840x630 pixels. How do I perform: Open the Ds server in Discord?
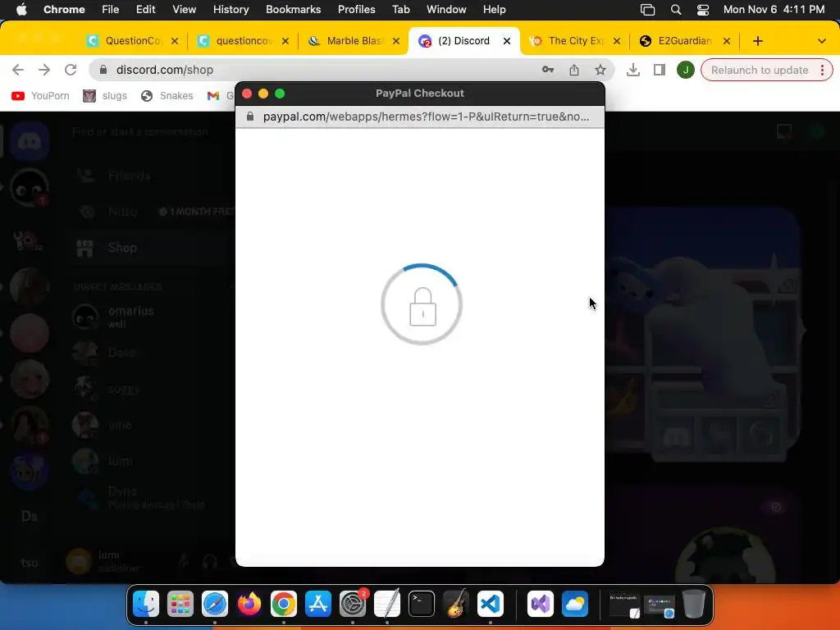pos(30,517)
